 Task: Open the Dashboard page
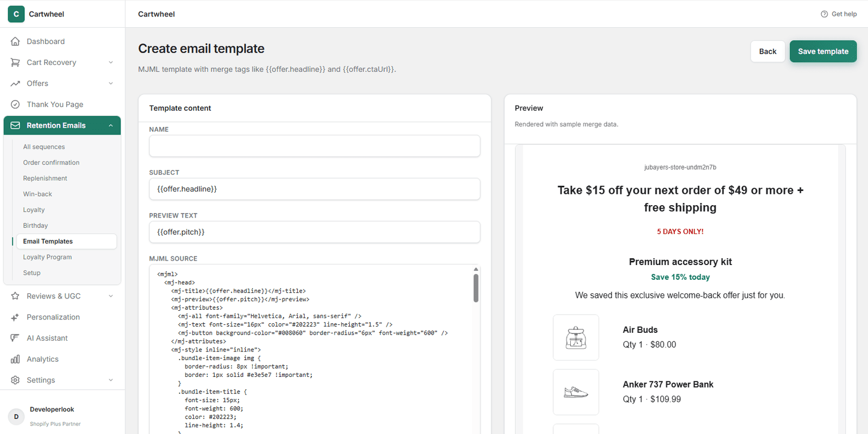[62, 41]
